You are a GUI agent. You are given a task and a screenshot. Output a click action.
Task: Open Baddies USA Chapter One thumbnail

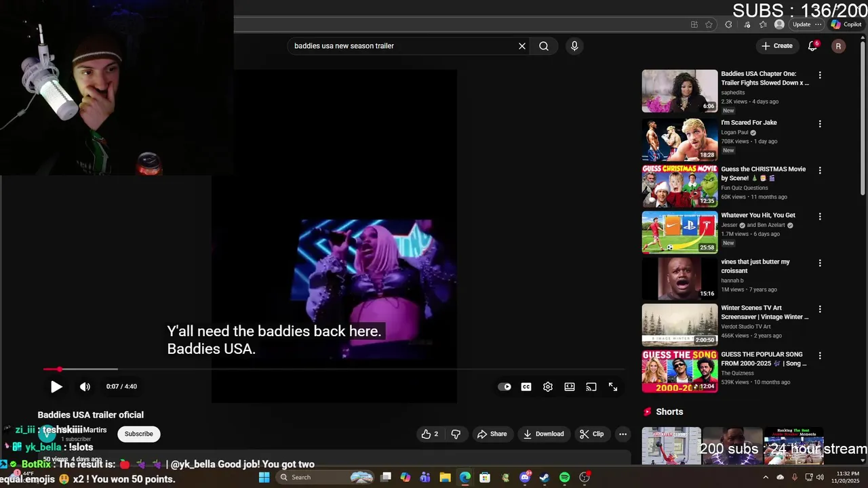679,91
